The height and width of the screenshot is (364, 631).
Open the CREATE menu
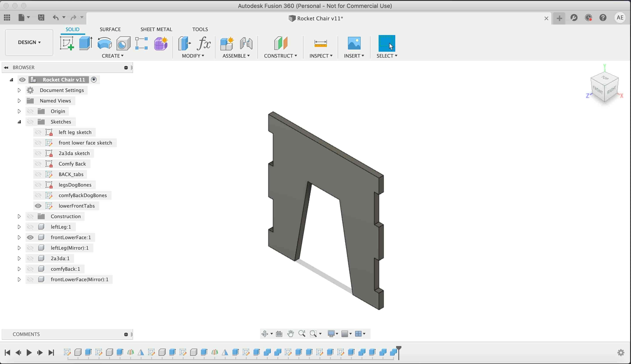(113, 56)
